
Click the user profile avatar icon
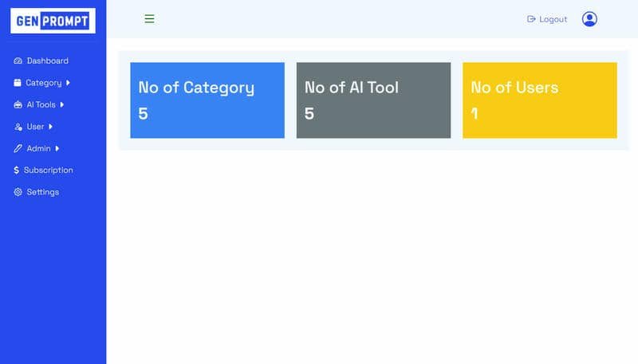coord(589,19)
